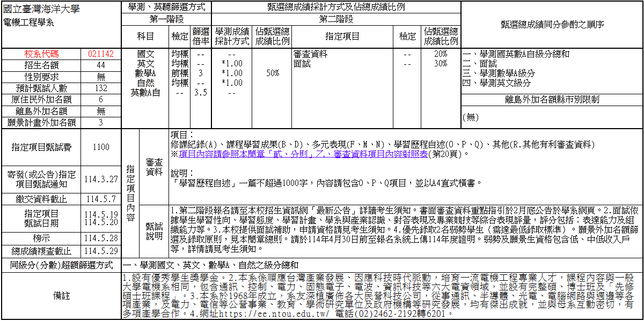Select the results announcement date 114.5.28

click(x=101, y=238)
